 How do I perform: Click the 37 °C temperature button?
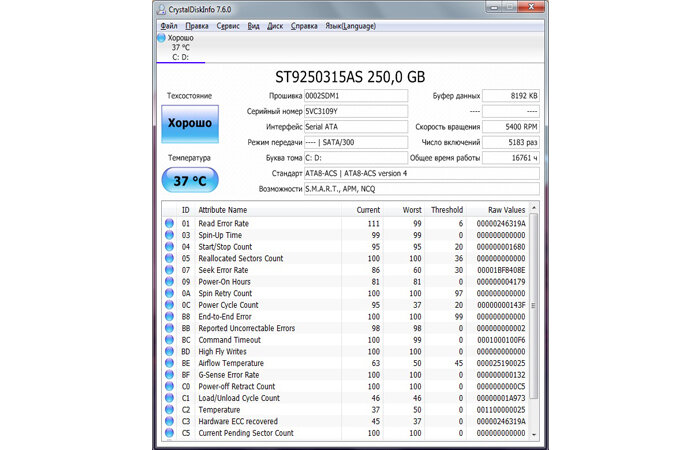click(x=190, y=180)
